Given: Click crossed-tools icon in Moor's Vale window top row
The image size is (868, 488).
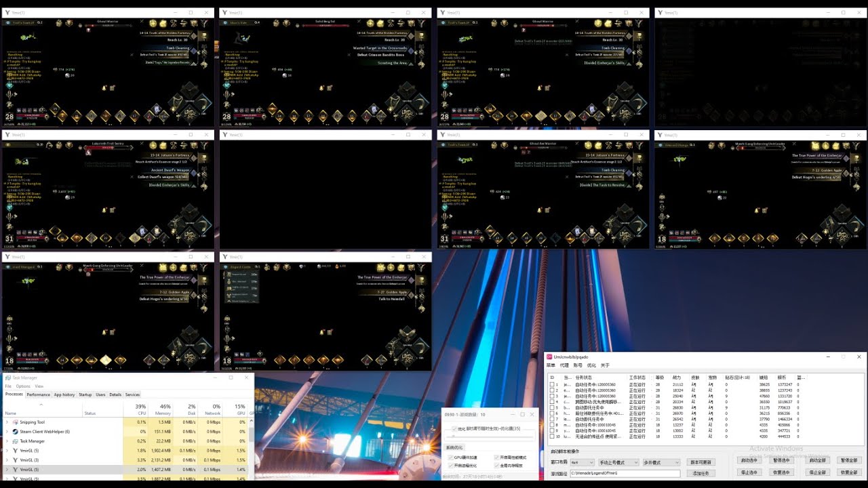Looking at the screenshot, I should 391,23.
